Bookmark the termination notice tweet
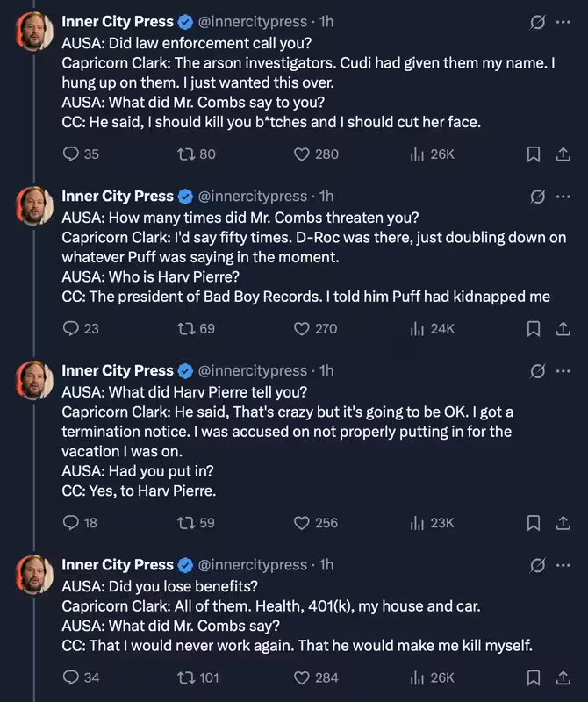This screenshot has height=702, width=588. point(533,523)
